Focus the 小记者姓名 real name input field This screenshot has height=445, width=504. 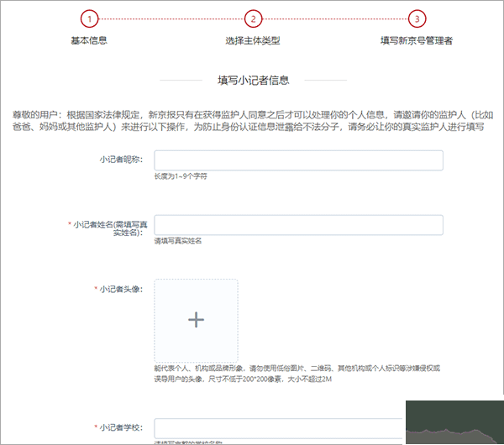298,225
